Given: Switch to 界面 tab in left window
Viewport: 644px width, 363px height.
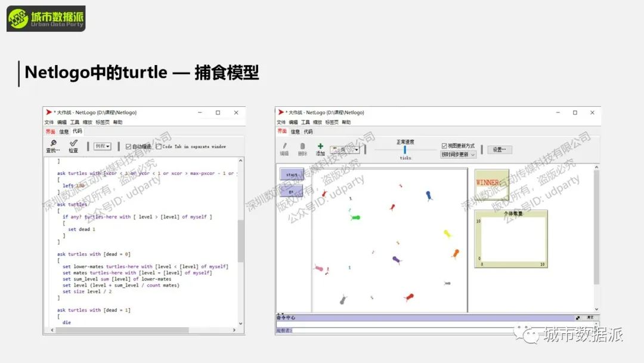Looking at the screenshot, I should click(50, 131).
